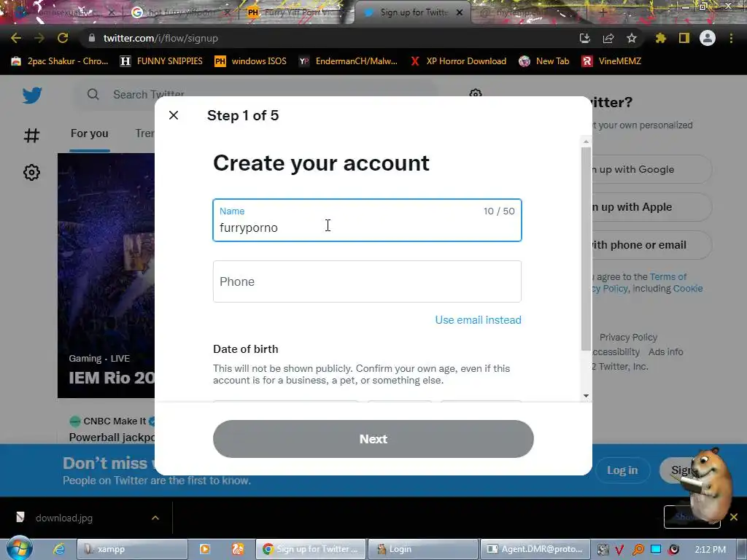Open the EndermanCH/Malw... bookmark
Image resolution: width=747 pixels, height=560 pixels.
point(348,61)
